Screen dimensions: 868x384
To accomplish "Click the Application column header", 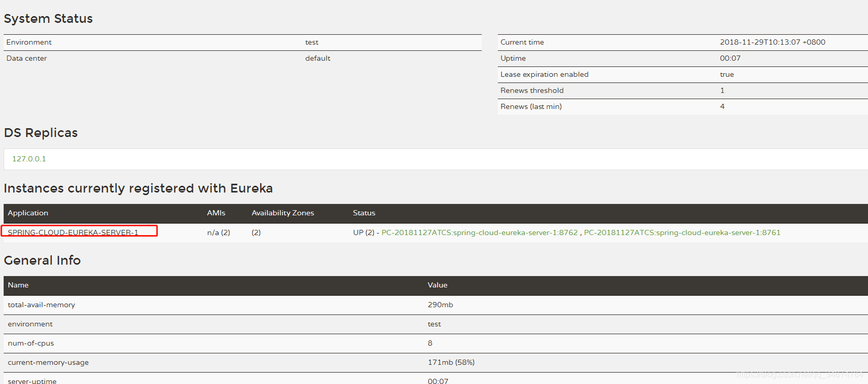I will tap(28, 213).
